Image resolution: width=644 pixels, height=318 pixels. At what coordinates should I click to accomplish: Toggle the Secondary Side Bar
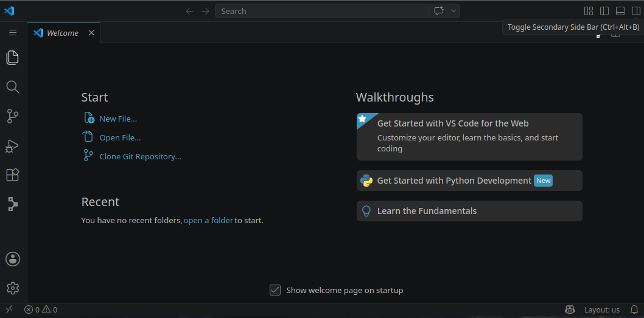point(636,11)
